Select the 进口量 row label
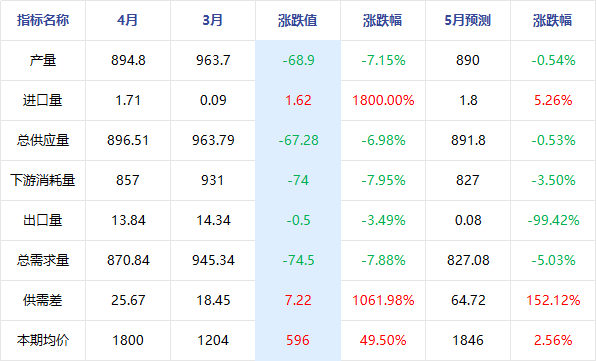Image resolution: width=596 pixels, height=361 pixels. point(43,100)
